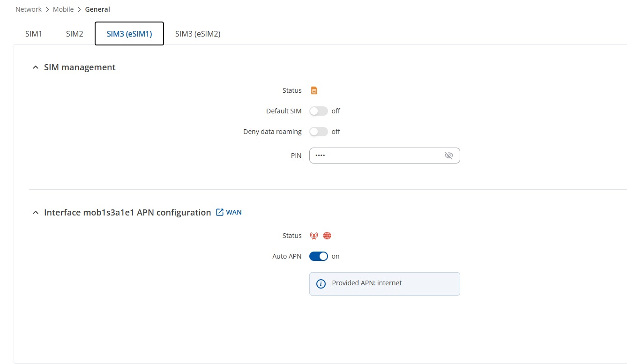This screenshot has height=364, width=627.
Task: Click the orange SIM card status icon
Action: (314, 90)
